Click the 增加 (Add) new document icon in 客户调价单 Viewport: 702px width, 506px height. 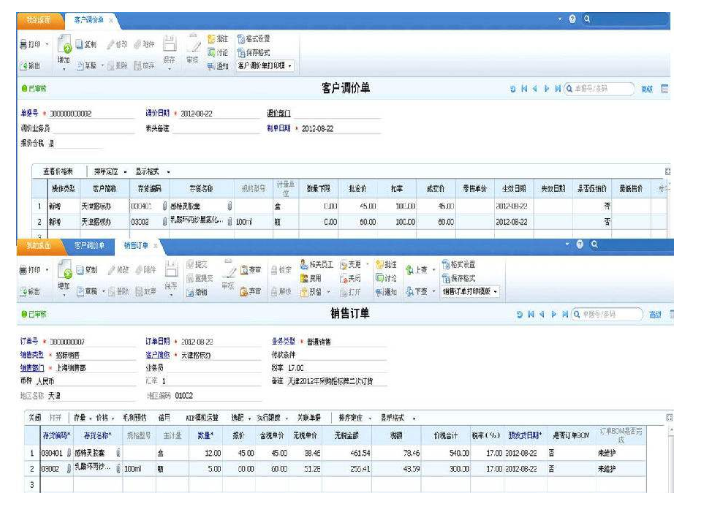pyautogui.click(x=64, y=45)
